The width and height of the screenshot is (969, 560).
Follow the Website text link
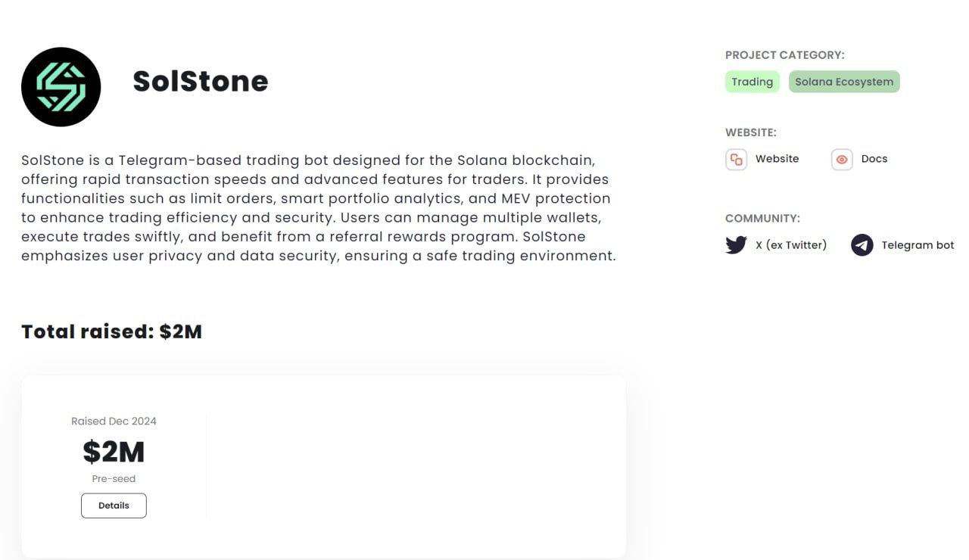[777, 159]
